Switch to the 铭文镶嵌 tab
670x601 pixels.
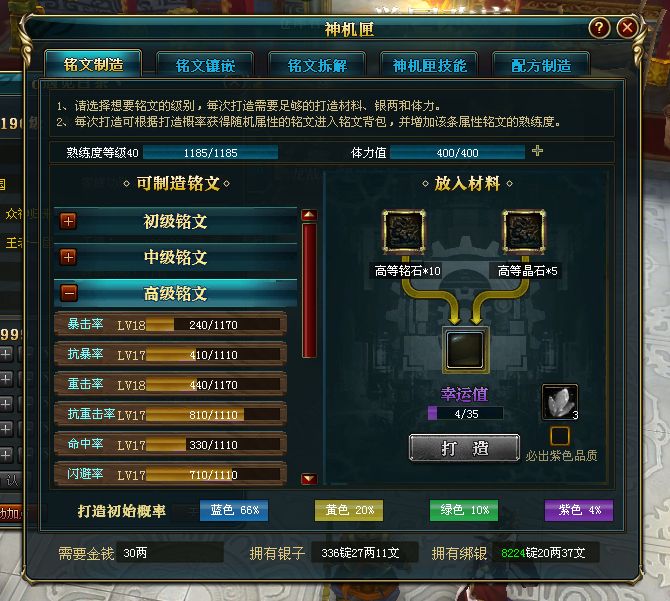[x=205, y=65]
